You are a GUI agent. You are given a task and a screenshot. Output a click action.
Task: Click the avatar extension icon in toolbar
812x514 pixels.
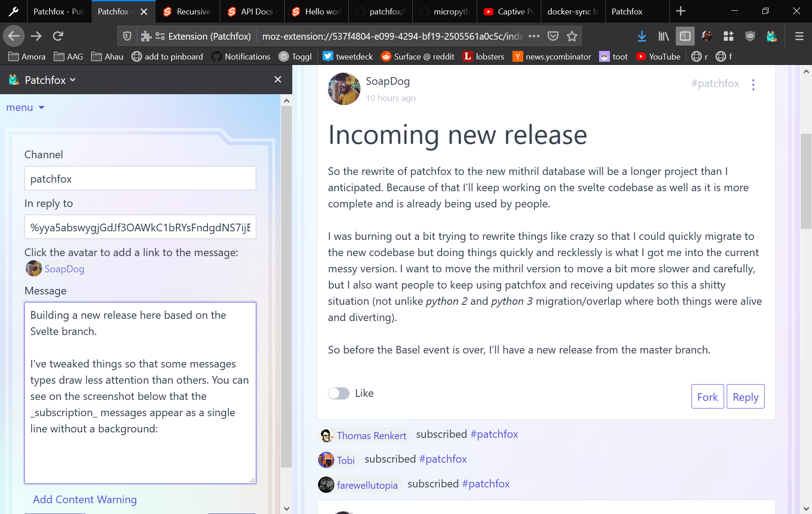tap(707, 36)
